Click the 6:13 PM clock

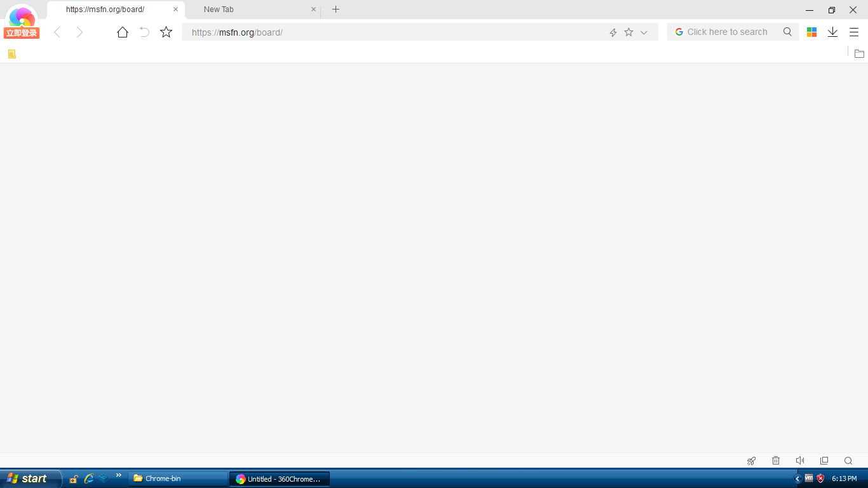844,478
